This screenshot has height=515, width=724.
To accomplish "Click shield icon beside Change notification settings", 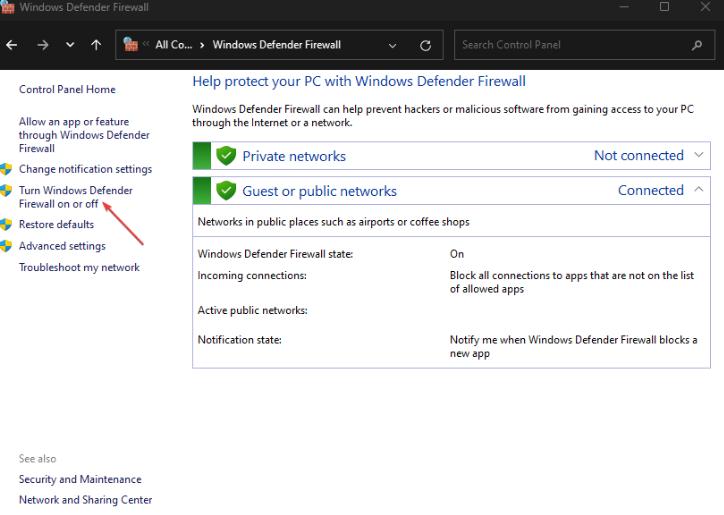I will 6,169.
